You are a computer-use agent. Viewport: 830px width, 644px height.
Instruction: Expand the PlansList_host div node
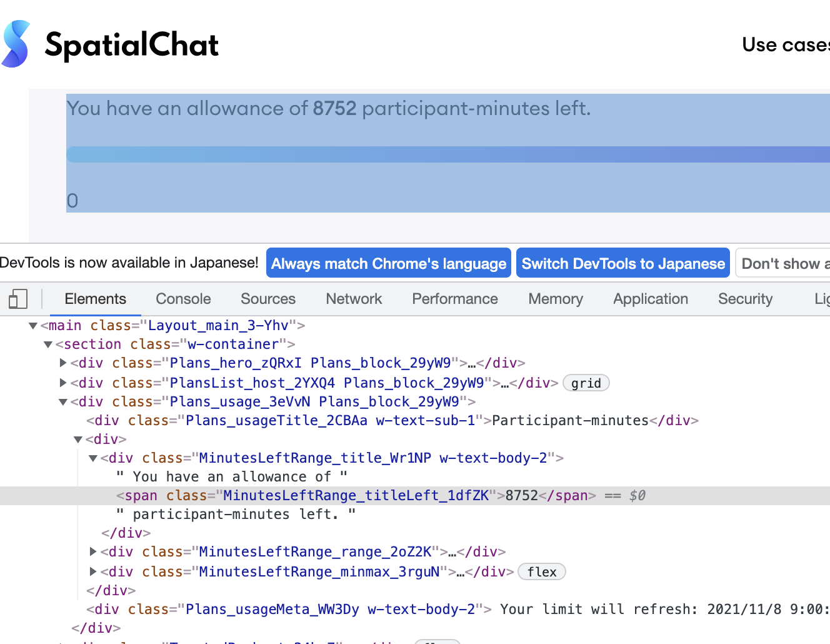pyautogui.click(x=63, y=383)
